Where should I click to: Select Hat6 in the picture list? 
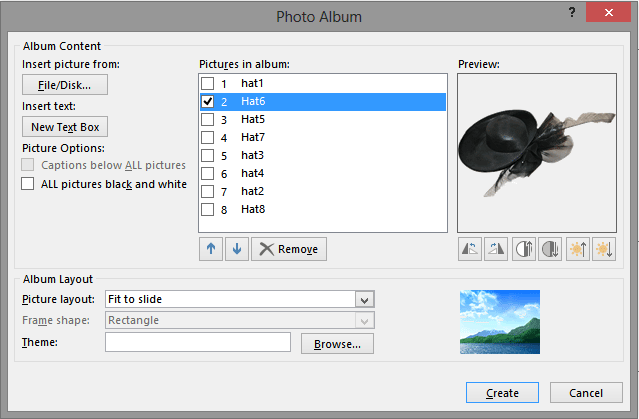[323, 101]
